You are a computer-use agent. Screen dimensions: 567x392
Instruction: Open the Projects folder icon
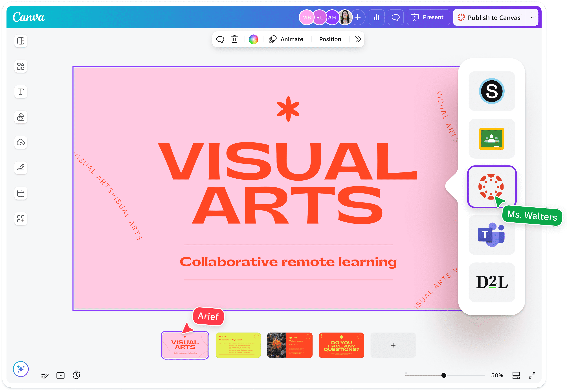21,193
